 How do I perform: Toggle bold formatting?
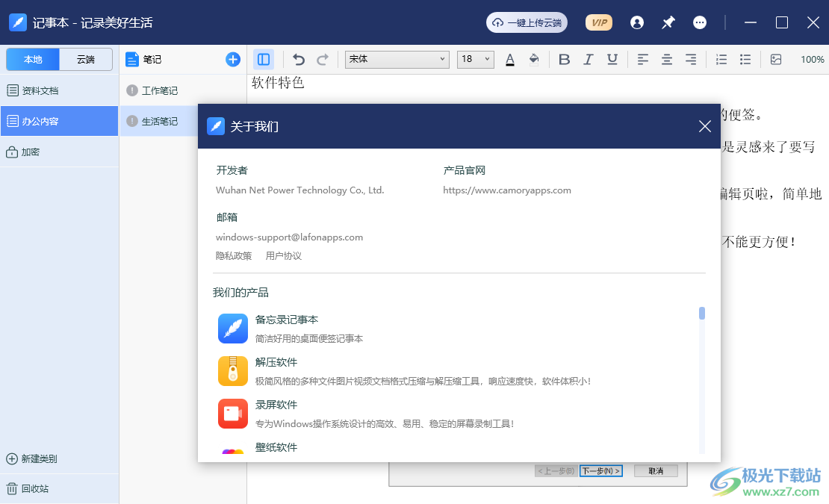click(564, 59)
